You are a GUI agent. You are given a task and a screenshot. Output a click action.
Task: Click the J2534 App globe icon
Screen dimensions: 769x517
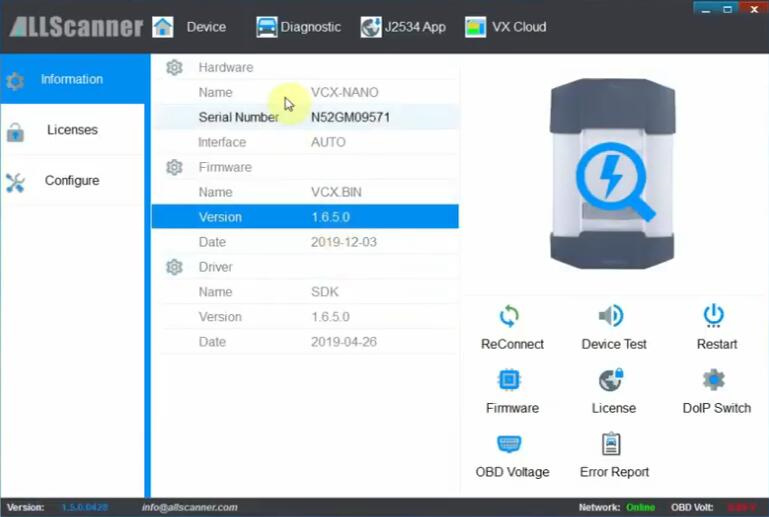click(371, 27)
